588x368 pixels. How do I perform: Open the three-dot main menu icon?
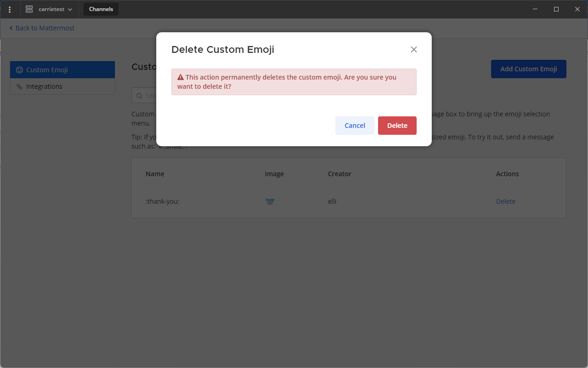point(10,9)
